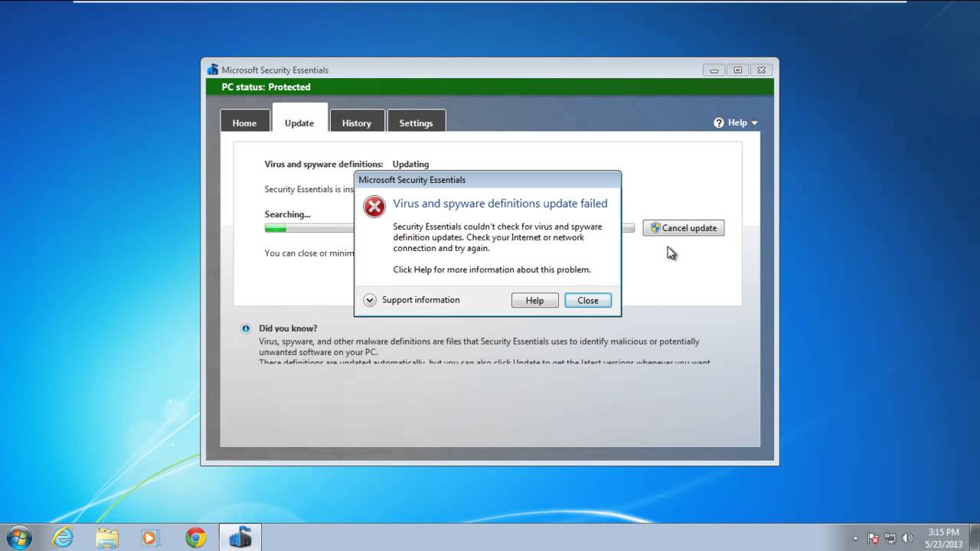This screenshot has width=980, height=551.
Task: Minimize the Security Essentials window
Action: coord(714,70)
